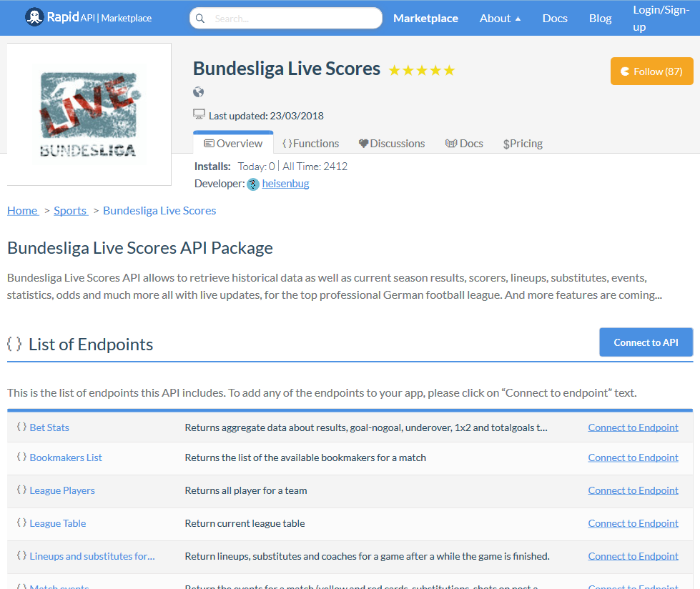Connect to Endpoint for League Players
This screenshot has width=700, height=589.
pyautogui.click(x=633, y=490)
